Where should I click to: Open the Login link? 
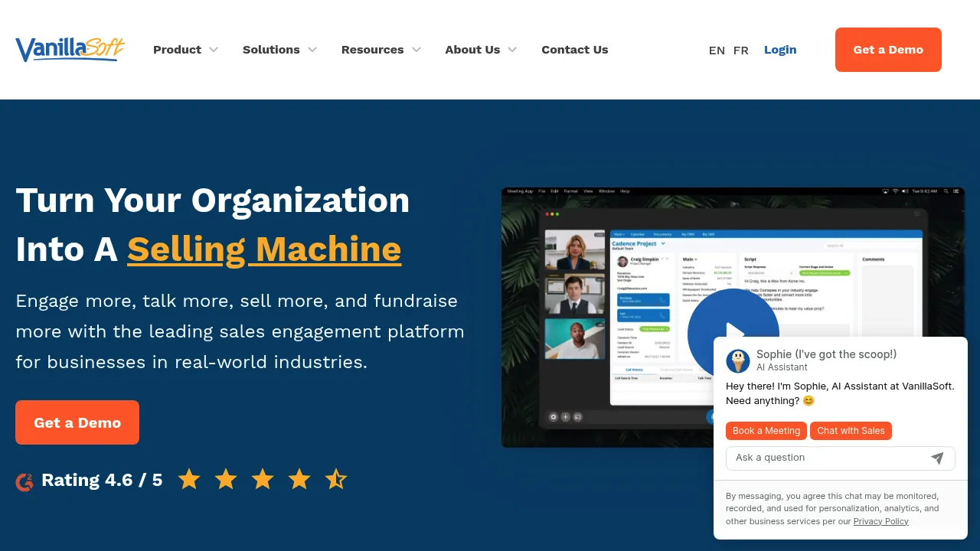coord(780,50)
